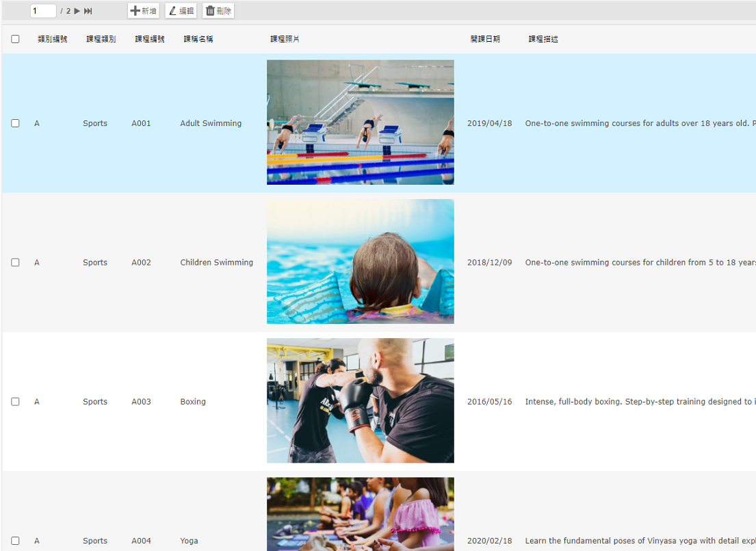Viewport: 756px width, 551px height.
Task: Click category code A in Yoga row
Action: pyautogui.click(x=37, y=540)
